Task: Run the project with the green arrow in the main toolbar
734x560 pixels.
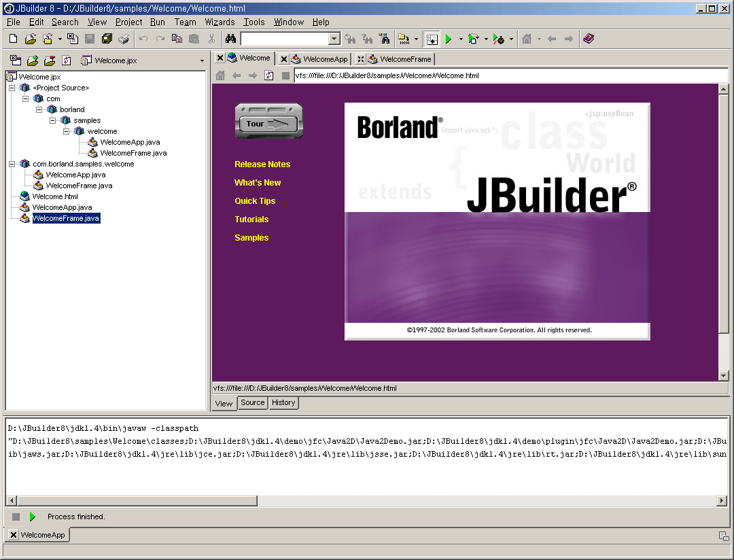Action: (449, 39)
